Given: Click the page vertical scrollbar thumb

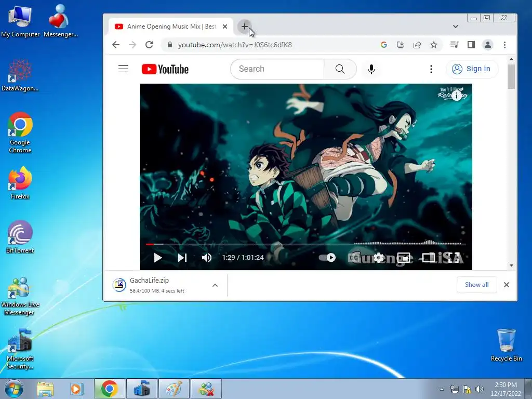Looking at the screenshot, I should point(511,76).
